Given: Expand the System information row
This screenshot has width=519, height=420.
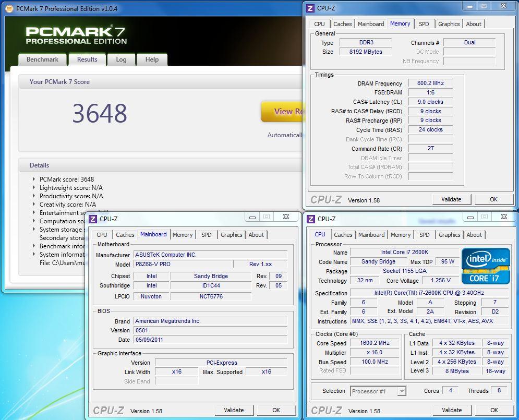Looking at the screenshot, I should 34,254.
